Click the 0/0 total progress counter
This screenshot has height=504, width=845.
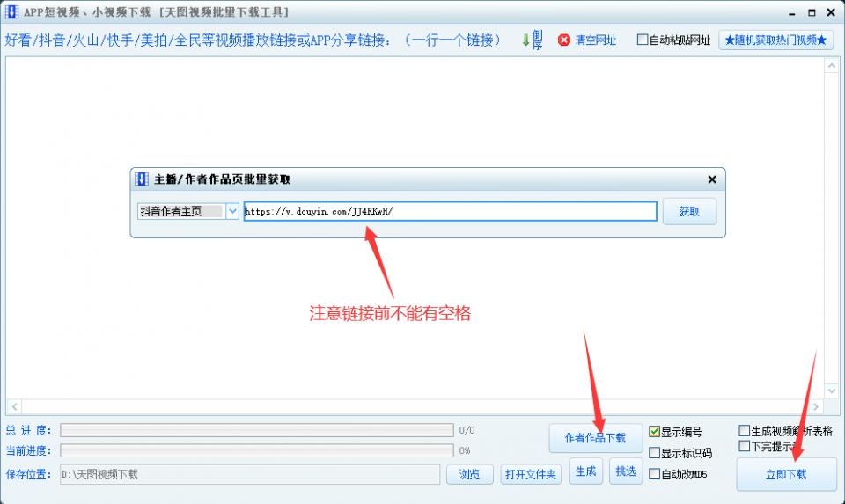coord(467,430)
